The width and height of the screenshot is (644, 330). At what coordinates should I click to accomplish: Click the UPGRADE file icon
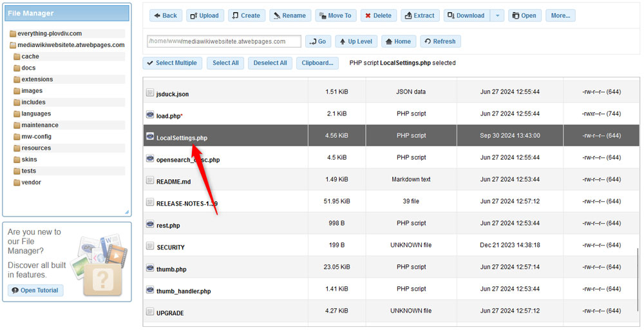pyautogui.click(x=150, y=311)
